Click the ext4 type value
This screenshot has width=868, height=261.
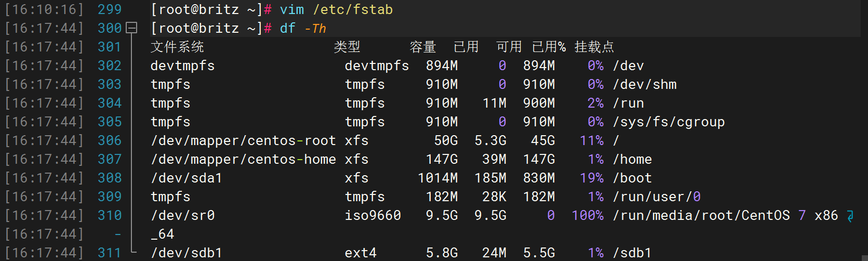point(360,253)
